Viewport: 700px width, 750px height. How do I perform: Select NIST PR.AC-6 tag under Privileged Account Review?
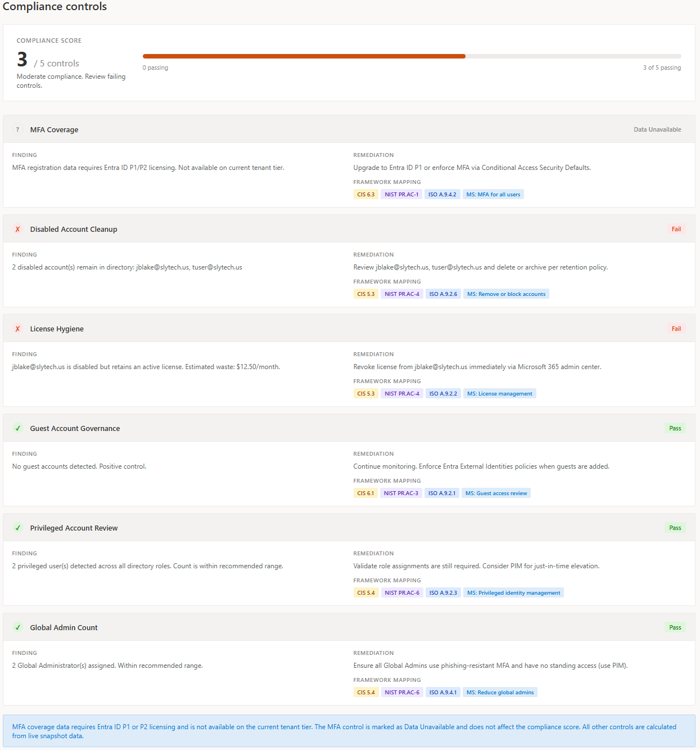pyautogui.click(x=402, y=592)
